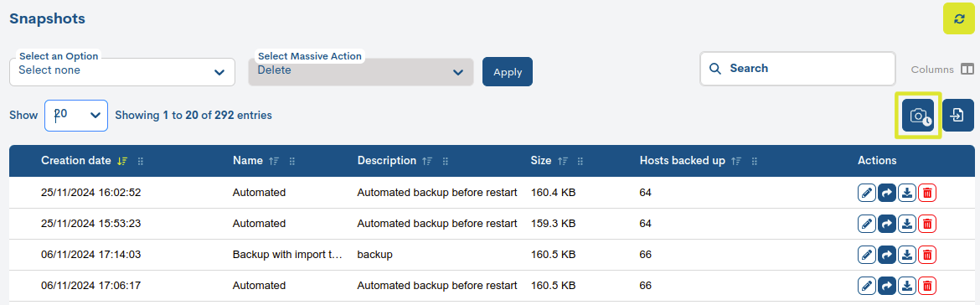The image size is (980, 305).
Task: Grab the Size column drag handle
Action: click(580, 161)
